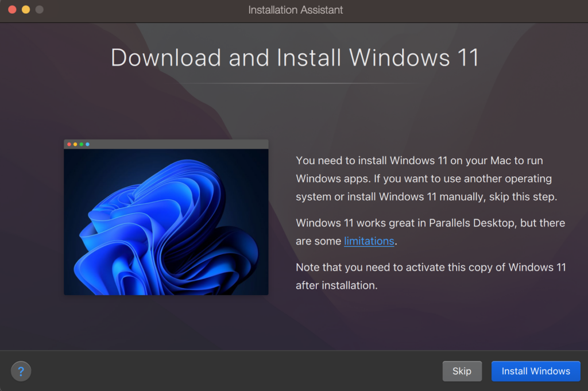Image resolution: width=588 pixels, height=391 pixels.
Task: Click the paragraph starting "You need to install"
Action: click(x=427, y=179)
